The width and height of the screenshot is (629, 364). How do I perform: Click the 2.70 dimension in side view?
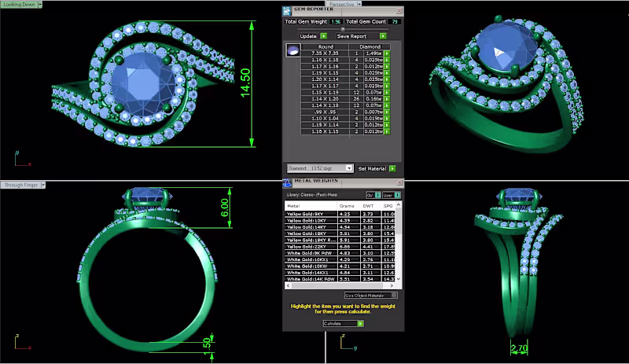519,348
